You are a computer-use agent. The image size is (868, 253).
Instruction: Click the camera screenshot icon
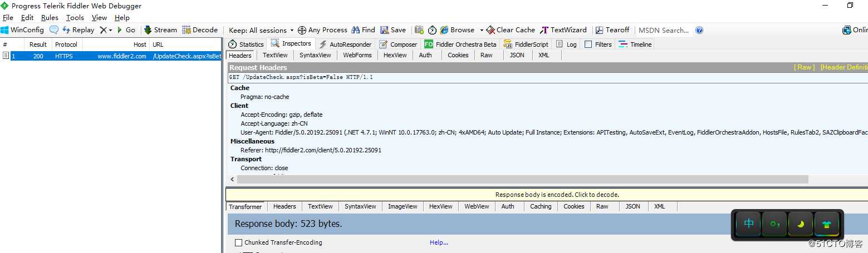(419, 30)
